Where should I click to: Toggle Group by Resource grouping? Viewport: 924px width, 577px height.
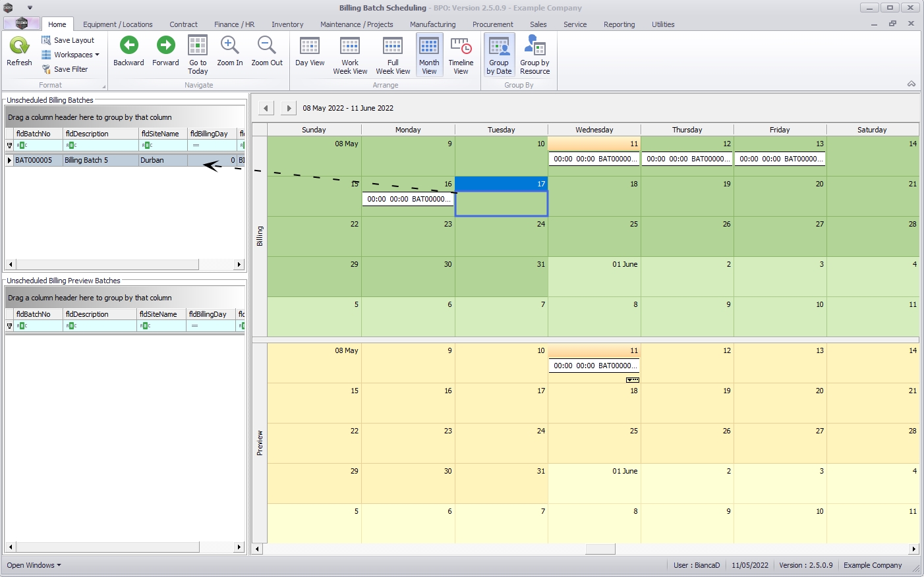(534, 55)
